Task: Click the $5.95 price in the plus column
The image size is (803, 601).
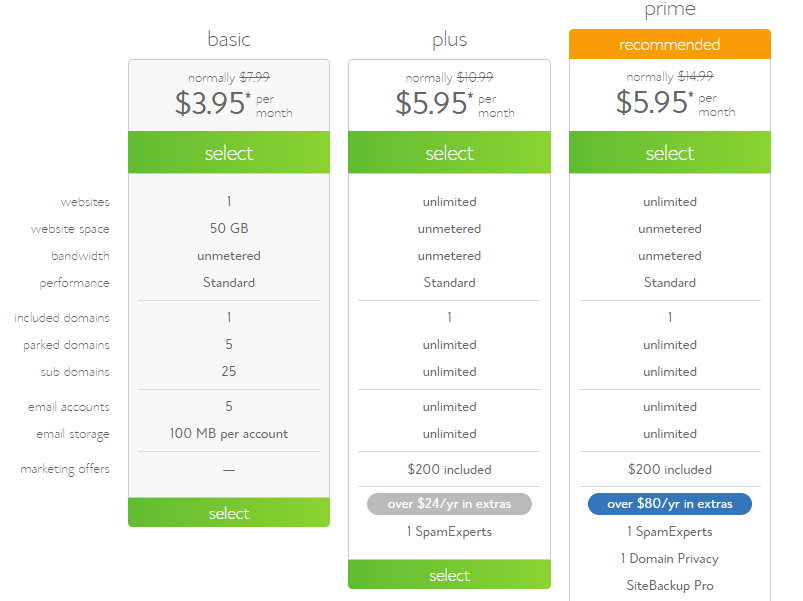Action: [x=455, y=103]
